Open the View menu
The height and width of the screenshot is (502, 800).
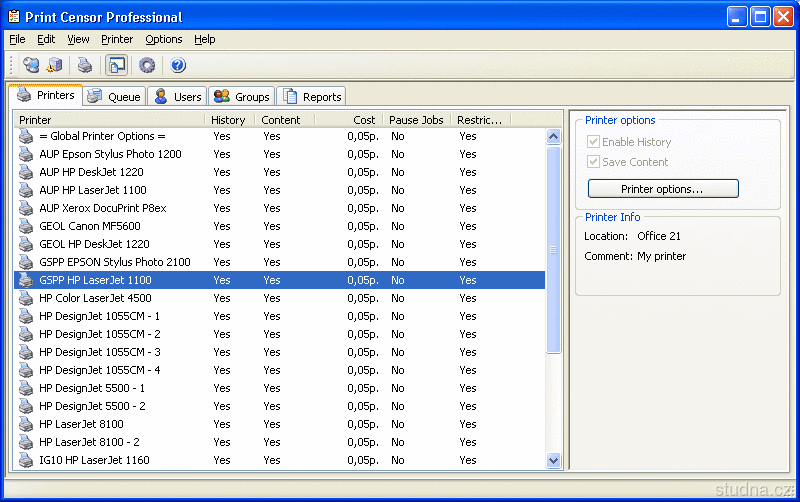coord(78,39)
